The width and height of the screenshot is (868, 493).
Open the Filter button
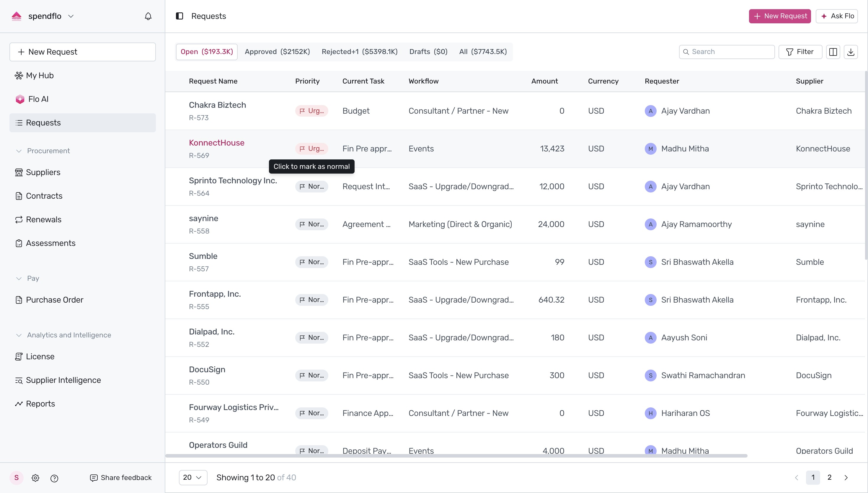[800, 52]
